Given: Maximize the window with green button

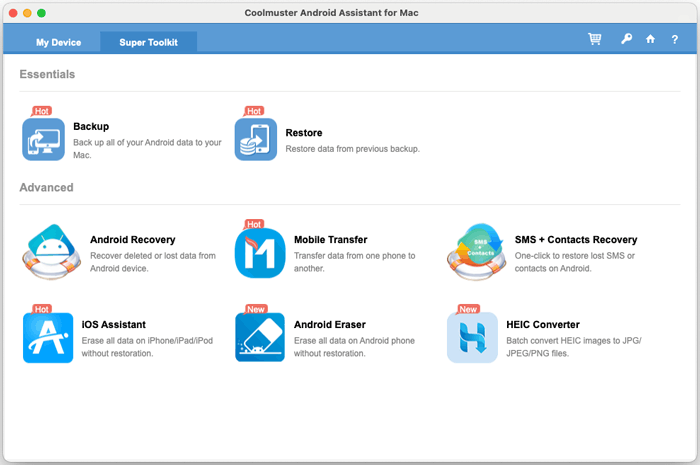Looking at the screenshot, I should (42, 13).
